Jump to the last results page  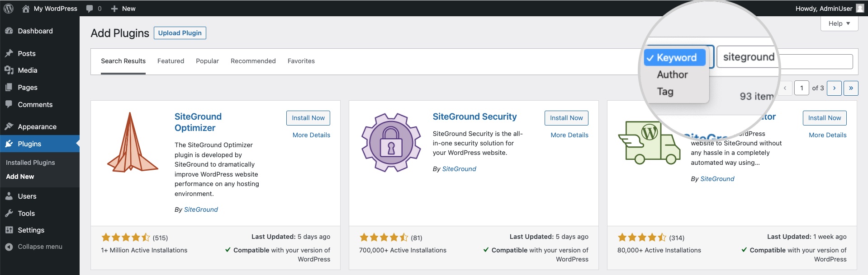(851, 88)
